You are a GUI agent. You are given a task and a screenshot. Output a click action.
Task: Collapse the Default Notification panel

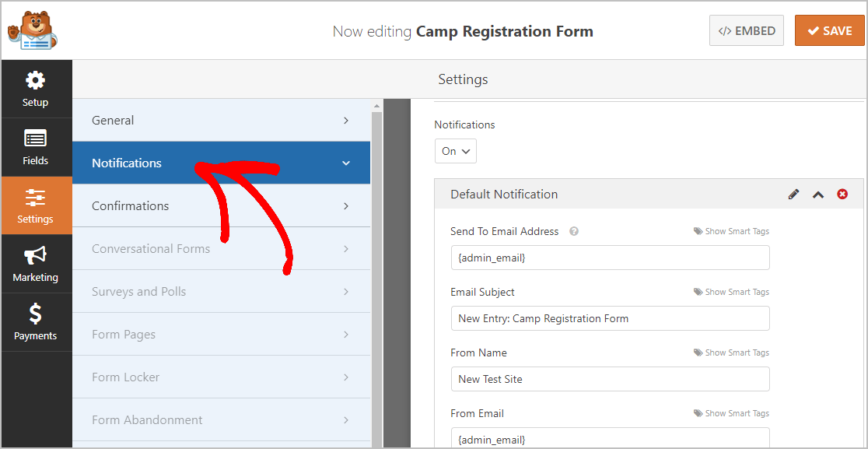click(818, 195)
